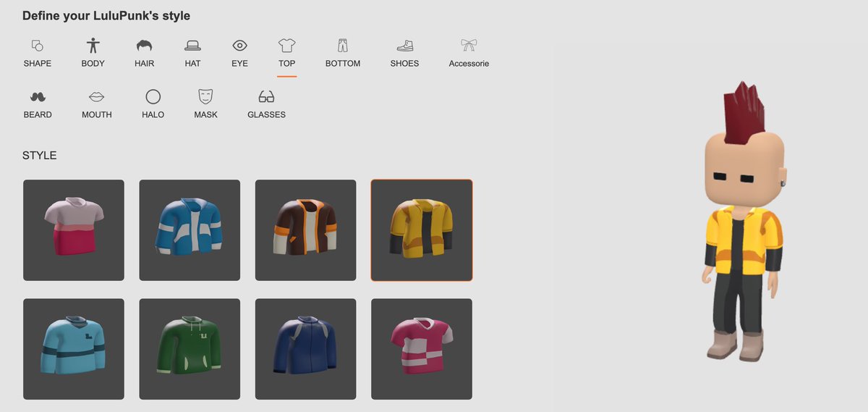Image resolution: width=868 pixels, height=412 pixels.
Task: Choose the brown jacket with orange trim
Action: coord(305,230)
